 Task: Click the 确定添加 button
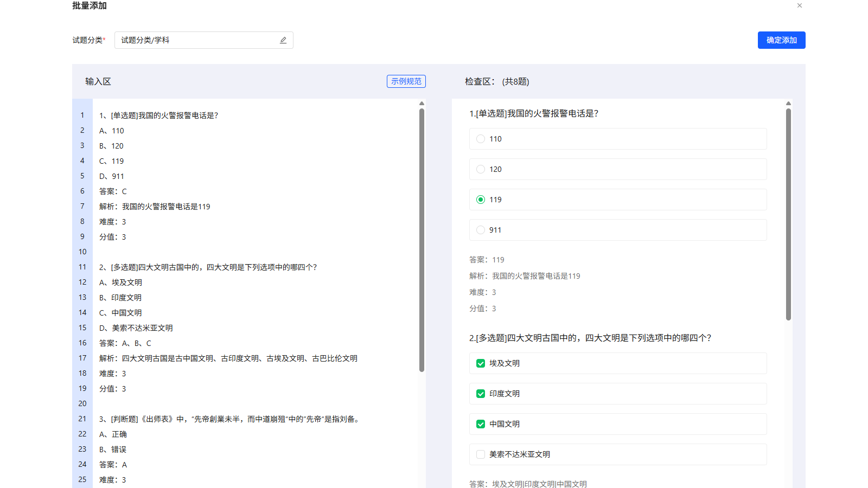(781, 40)
